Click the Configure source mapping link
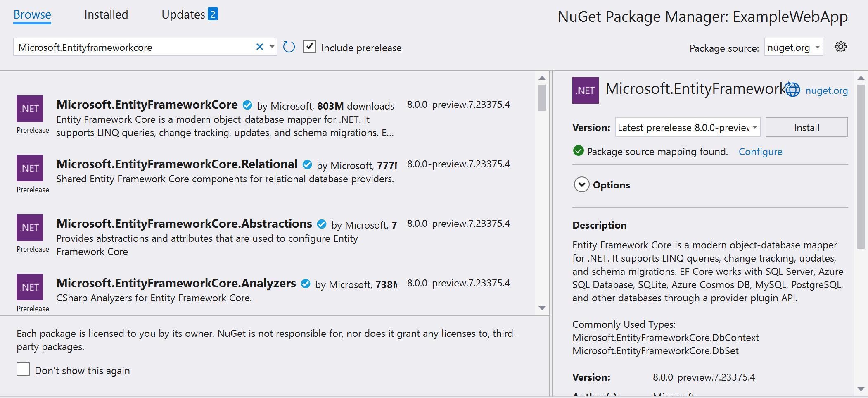The height and width of the screenshot is (398, 868). [x=760, y=152]
